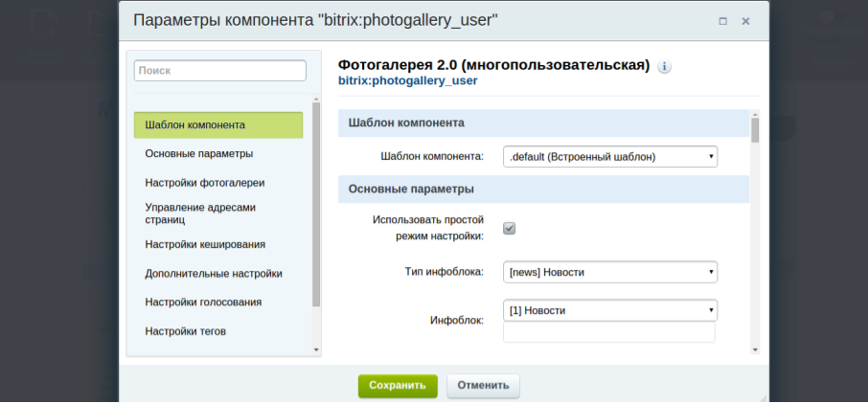The height and width of the screenshot is (403, 868).
Task: Open the Шаблон компонента dropdown
Action: [610, 156]
